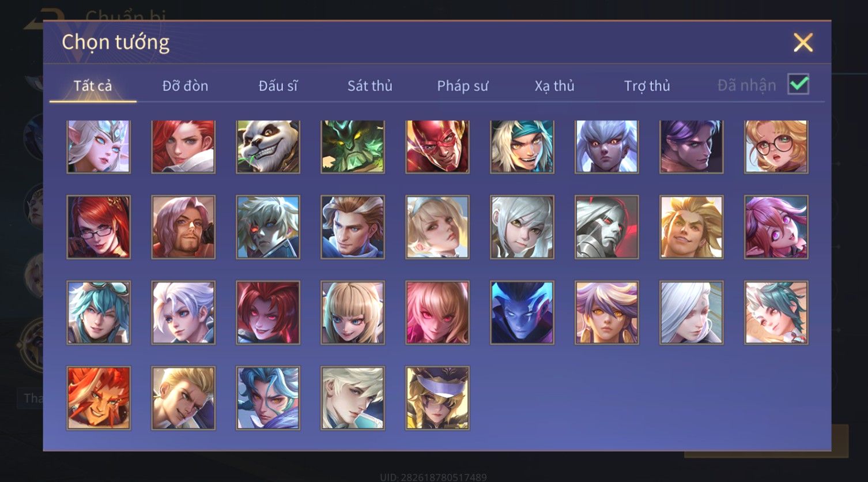
Task: Open the Trợ thủ tab
Action: 647,86
